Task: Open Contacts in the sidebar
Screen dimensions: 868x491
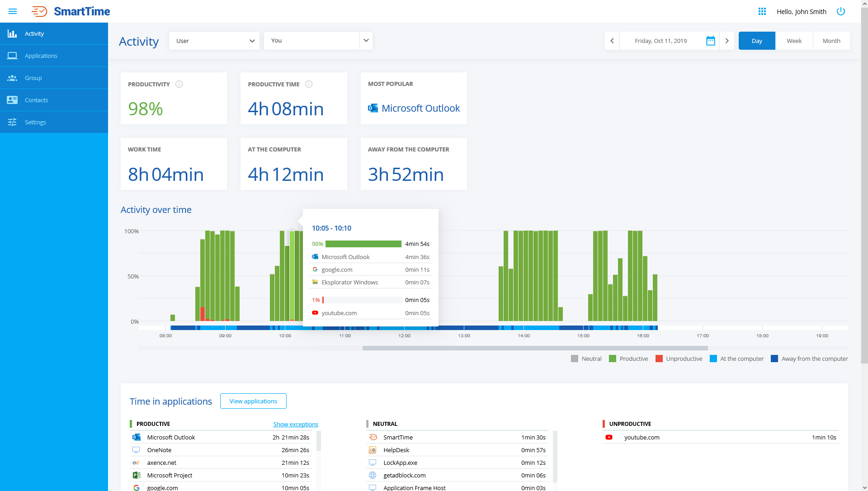Action: (36, 100)
